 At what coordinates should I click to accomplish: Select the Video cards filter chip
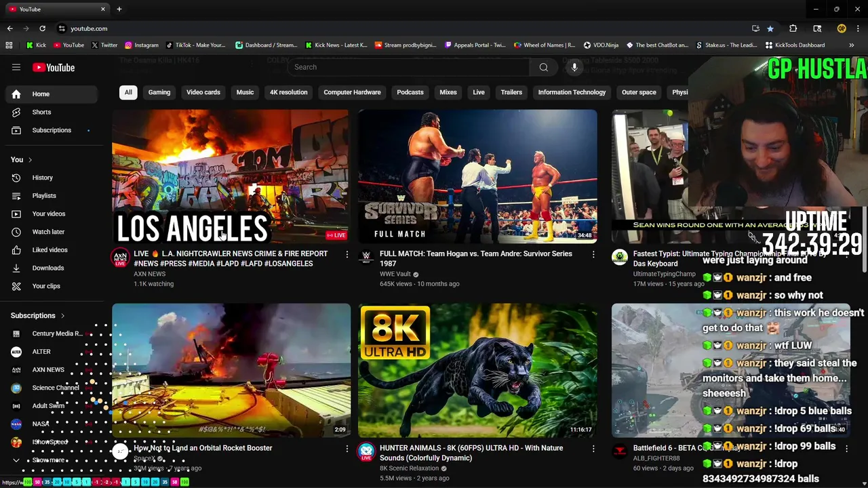coord(203,92)
